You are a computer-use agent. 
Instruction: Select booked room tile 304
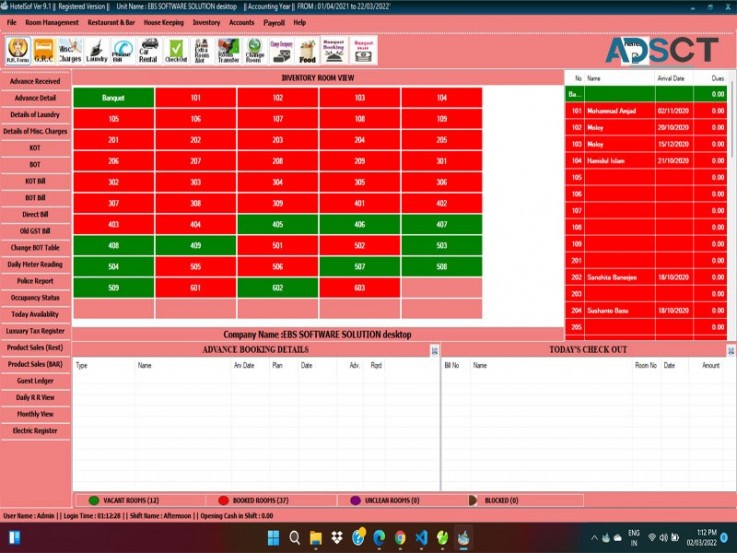pos(278,182)
